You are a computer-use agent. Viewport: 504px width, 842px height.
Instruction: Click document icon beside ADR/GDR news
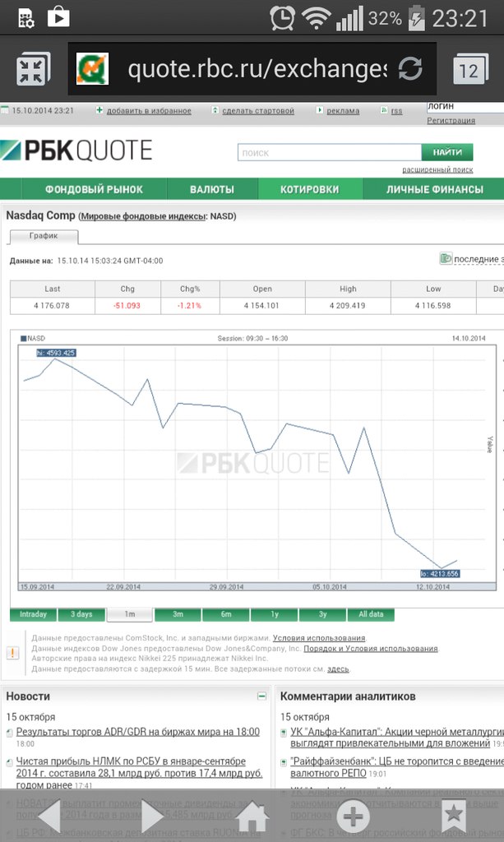coord(10,733)
